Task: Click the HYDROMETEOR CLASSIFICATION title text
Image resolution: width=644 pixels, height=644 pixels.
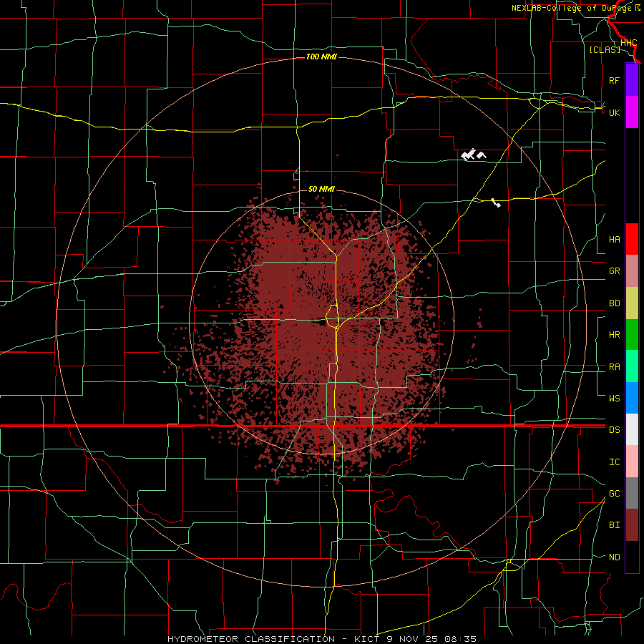Action: tap(251, 639)
